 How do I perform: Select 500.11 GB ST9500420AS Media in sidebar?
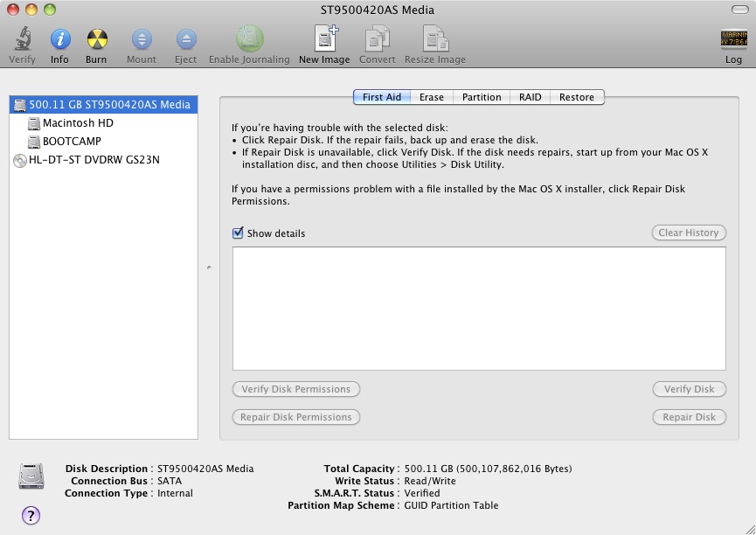103,105
